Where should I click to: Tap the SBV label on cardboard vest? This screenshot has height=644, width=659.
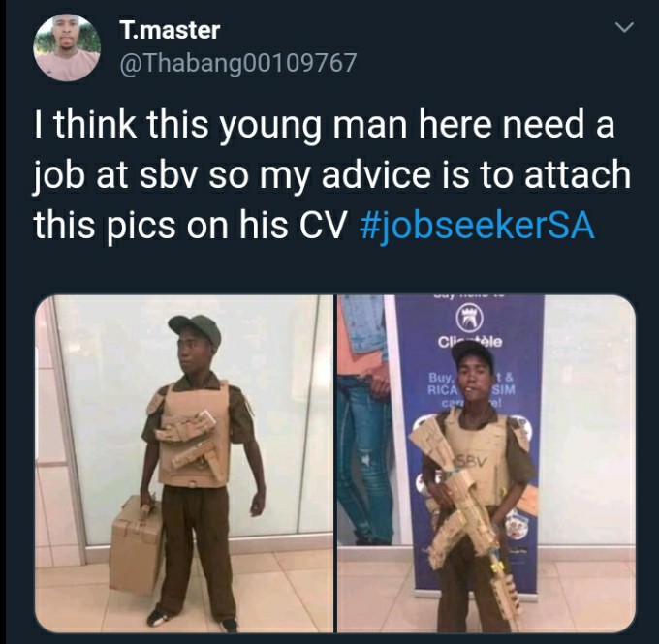click(x=472, y=462)
